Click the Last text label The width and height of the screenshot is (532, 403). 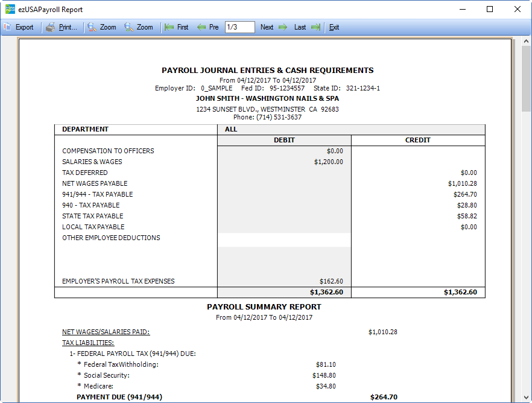click(x=300, y=27)
